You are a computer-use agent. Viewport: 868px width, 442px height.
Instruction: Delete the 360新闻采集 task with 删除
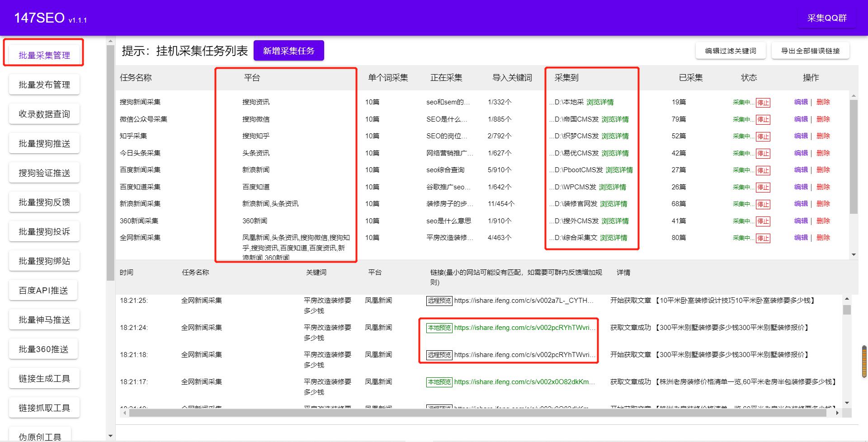(824, 221)
